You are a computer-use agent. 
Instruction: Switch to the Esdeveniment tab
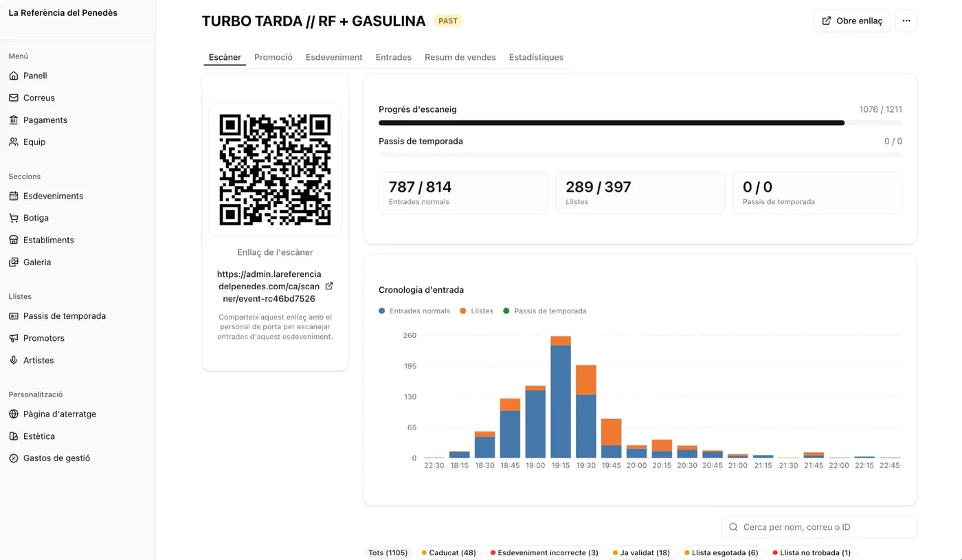[x=334, y=57]
